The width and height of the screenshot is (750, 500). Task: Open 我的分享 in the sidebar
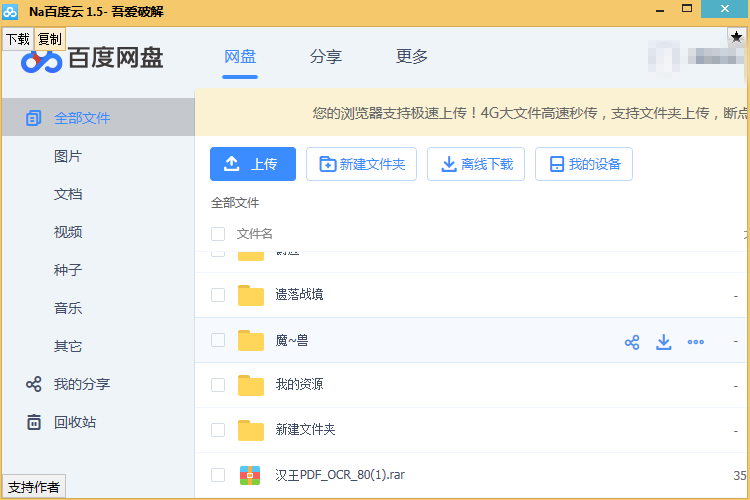coord(81,384)
